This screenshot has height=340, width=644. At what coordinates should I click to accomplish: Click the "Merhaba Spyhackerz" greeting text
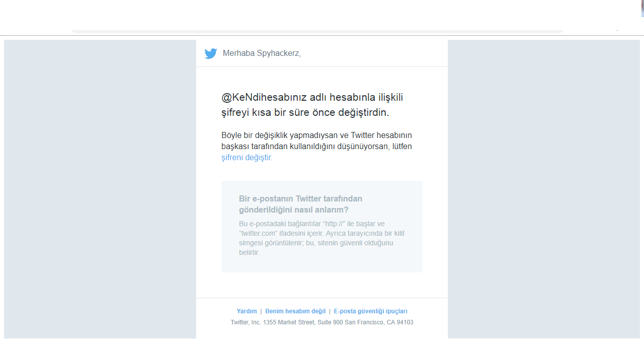262,53
